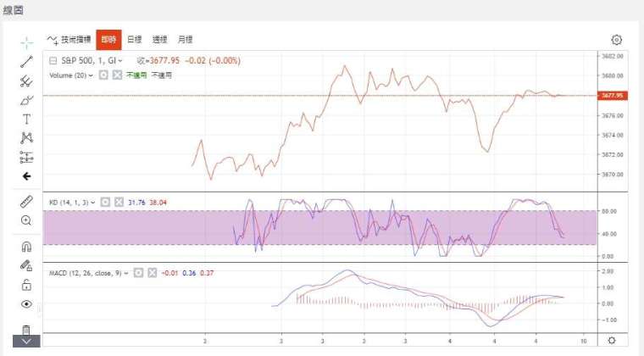The width and height of the screenshot is (644, 356).
Task: Remove the KD indicator
Action: coord(119,202)
